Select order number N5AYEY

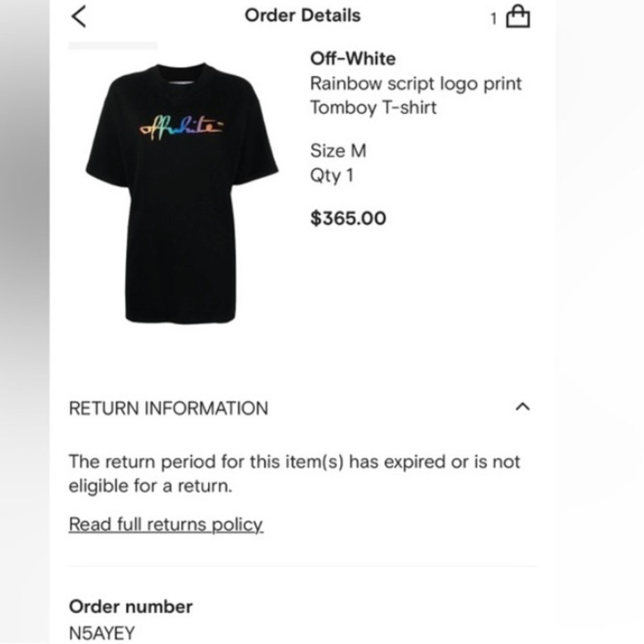[x=103, y=634]
